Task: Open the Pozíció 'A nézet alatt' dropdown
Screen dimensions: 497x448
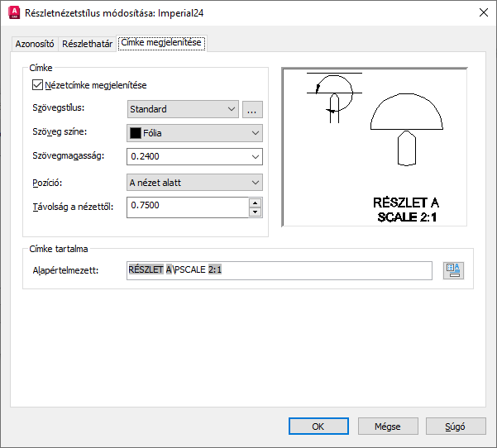Action: (194, 183)
